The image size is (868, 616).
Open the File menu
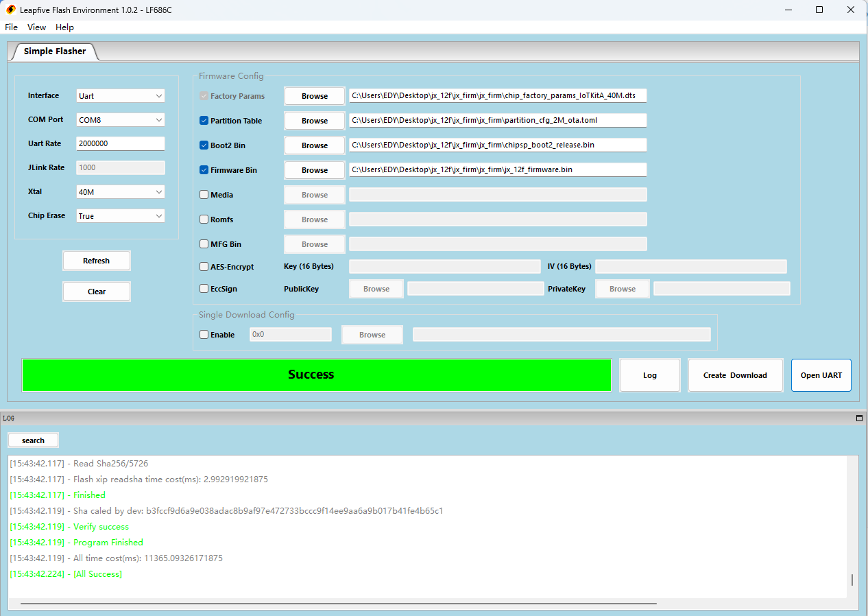pyautogui.click(x=11, y=27)
